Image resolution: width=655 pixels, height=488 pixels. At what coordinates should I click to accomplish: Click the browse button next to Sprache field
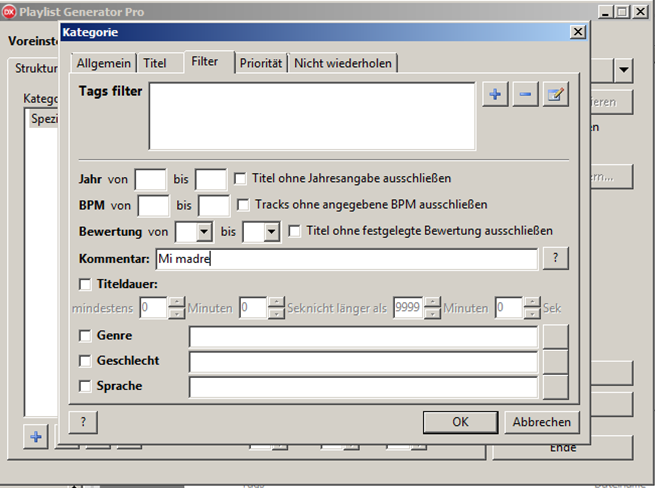[555, 386]
